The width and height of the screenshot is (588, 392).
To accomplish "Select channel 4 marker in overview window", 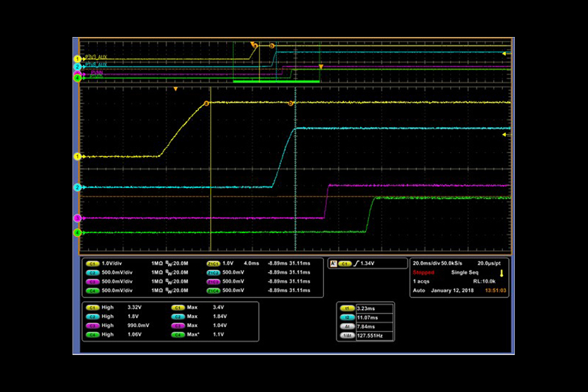I will point(78,78).
